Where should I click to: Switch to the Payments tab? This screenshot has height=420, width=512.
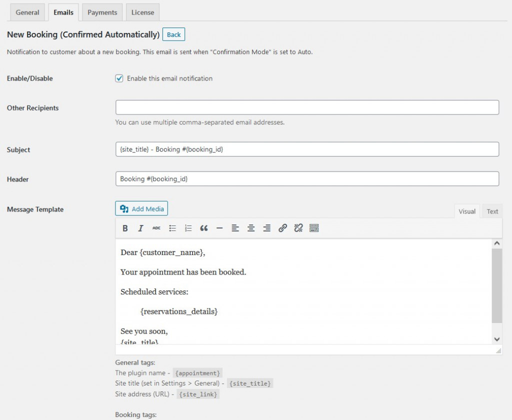[102, 12]
